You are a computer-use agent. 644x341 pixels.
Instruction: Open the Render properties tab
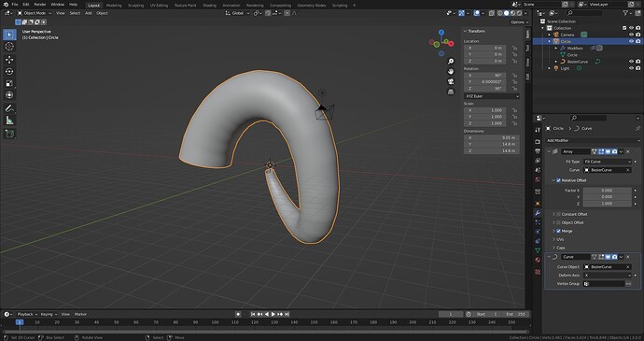tap(538, 141)
